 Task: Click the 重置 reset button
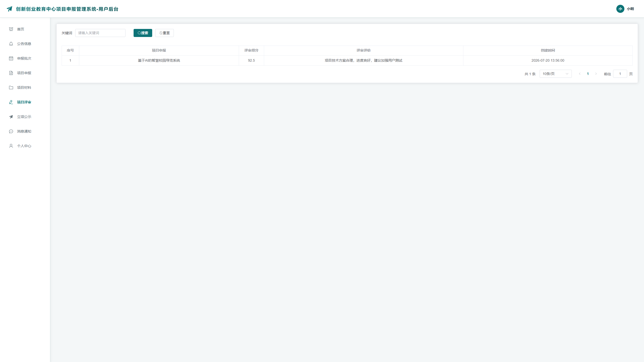[165, 33]
